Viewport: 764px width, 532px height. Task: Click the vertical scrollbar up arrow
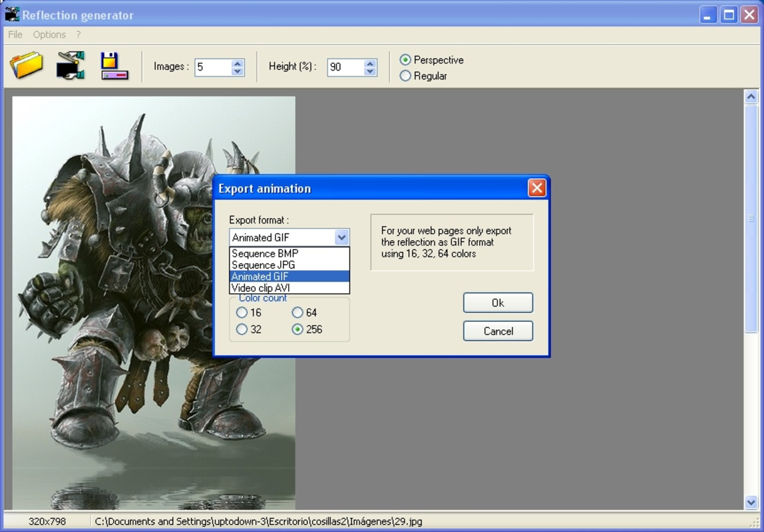[x=751, y=96]
